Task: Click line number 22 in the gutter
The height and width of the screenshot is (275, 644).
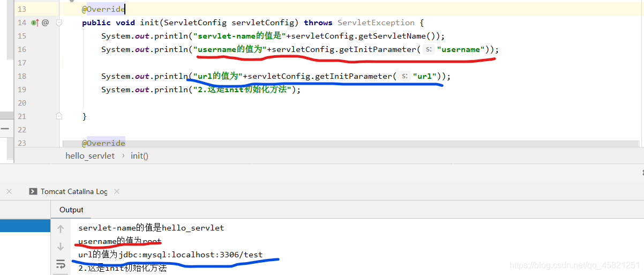Action: [x=21, y=130]
